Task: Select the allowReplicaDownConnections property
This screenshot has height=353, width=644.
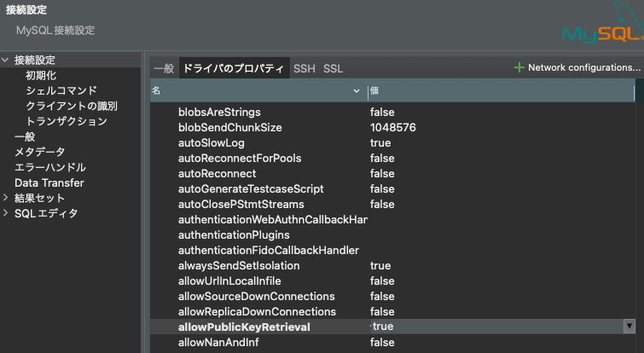Action: [x=257, y=311]
